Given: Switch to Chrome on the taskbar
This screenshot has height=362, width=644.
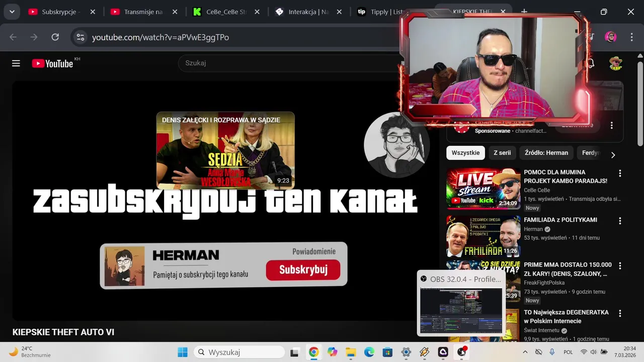Looking at the screenshot, I should click(x=313, y=352).
